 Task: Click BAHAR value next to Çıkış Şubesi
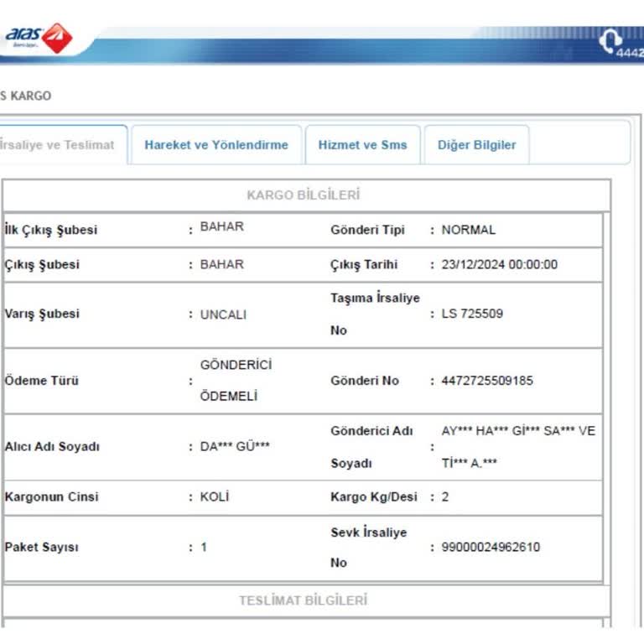[x=221, y=264]
